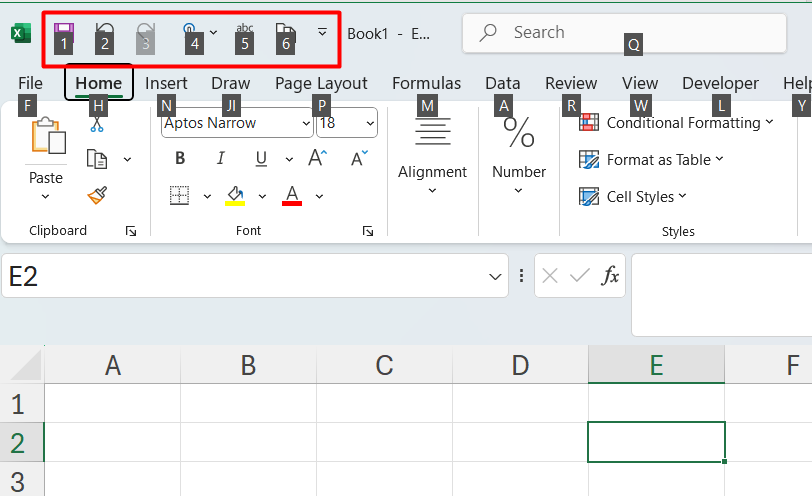
Task: Open the Data tab
Action: [x=502, y=83]
